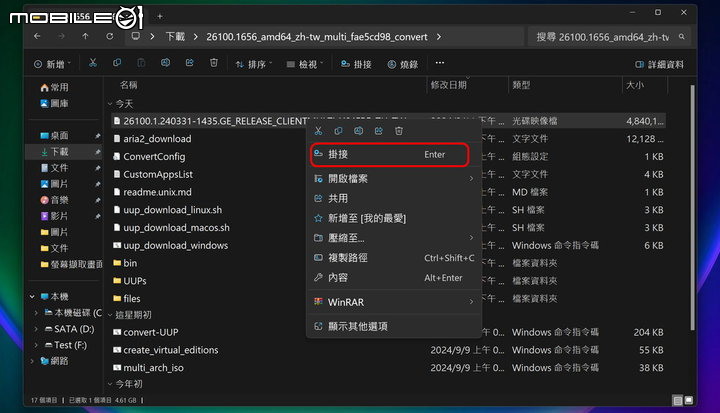Expand the 網路 network node
Screen dimensions: 720x413
point(32,361)
